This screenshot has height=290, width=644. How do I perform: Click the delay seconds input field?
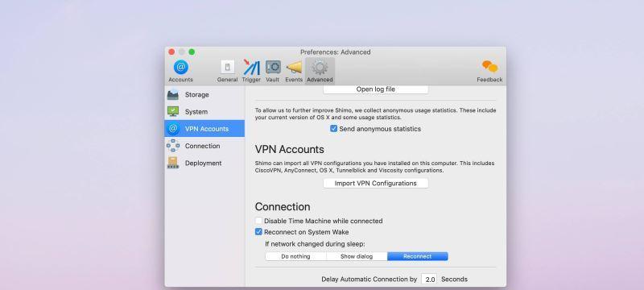(429, 280)
